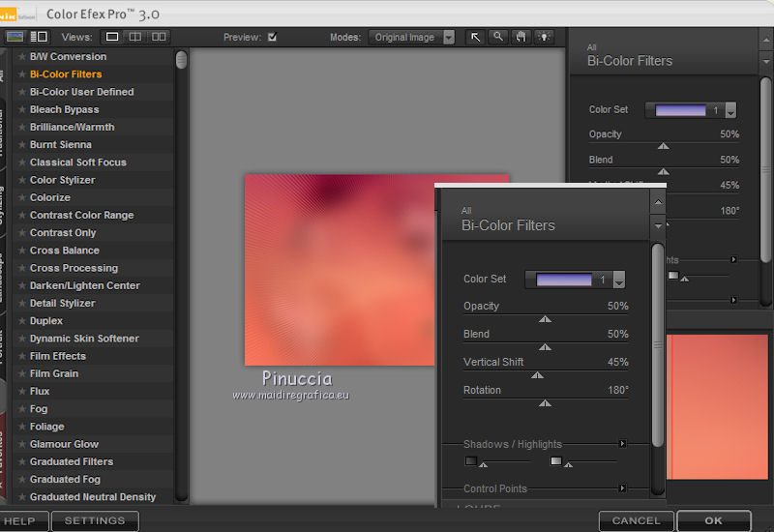Star the Film Grain filter as a favorite
The height and width of the screenshot is (532, 774).
21,373
